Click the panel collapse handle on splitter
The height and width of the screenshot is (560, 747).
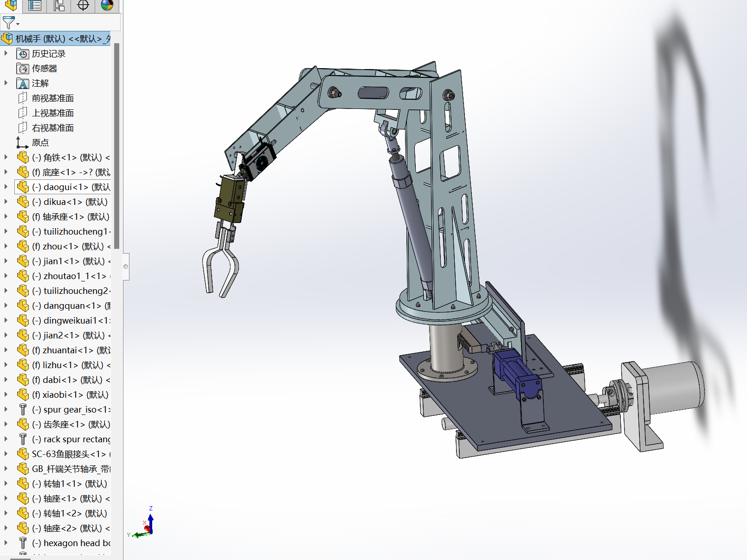tap(126, 267)
